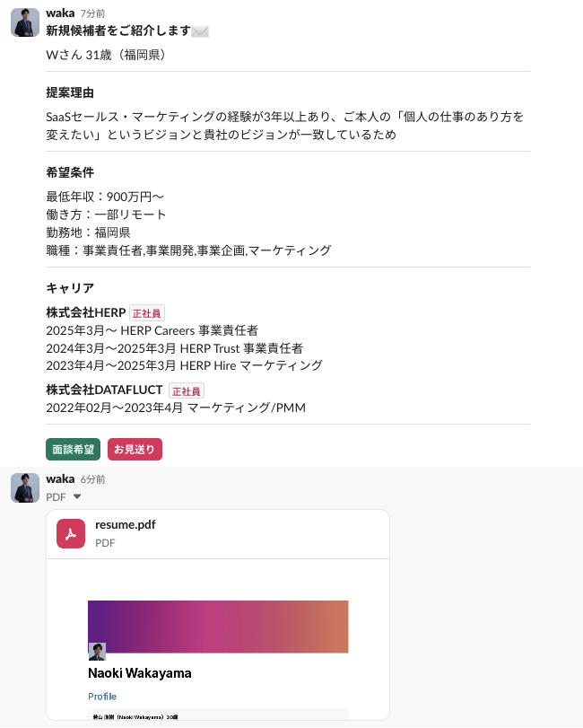Click the waka username on the first message

pos(60,13)
